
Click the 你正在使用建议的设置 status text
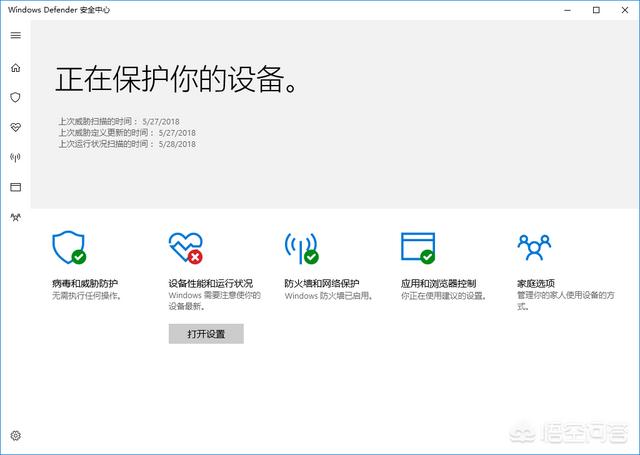point(444,295)
